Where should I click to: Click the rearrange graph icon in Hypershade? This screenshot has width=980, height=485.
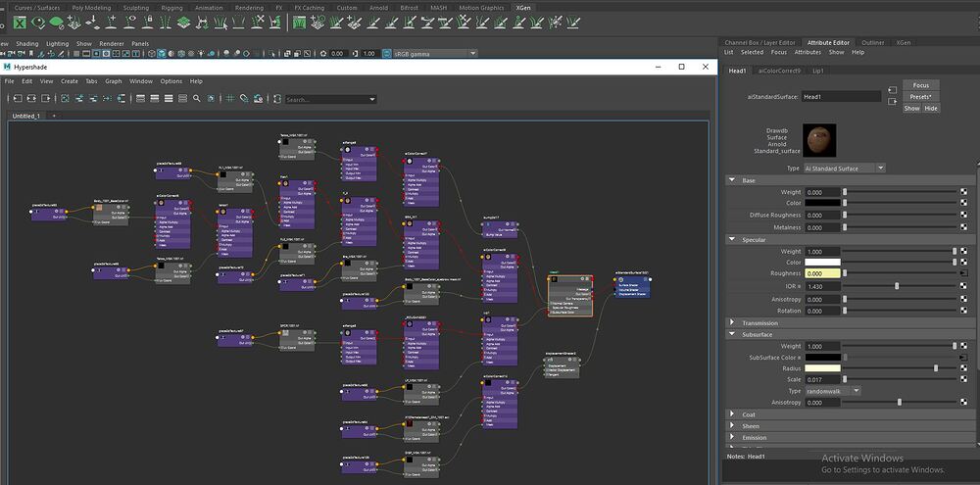(107, 98)
